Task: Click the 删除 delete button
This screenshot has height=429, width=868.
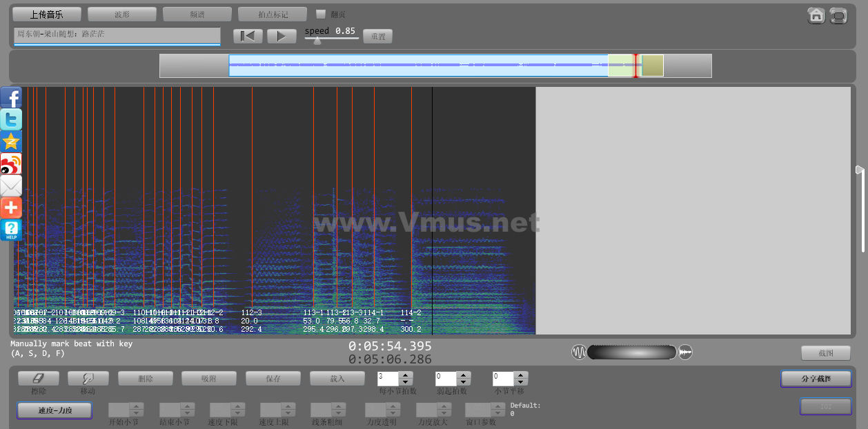Action: point(146,379)
